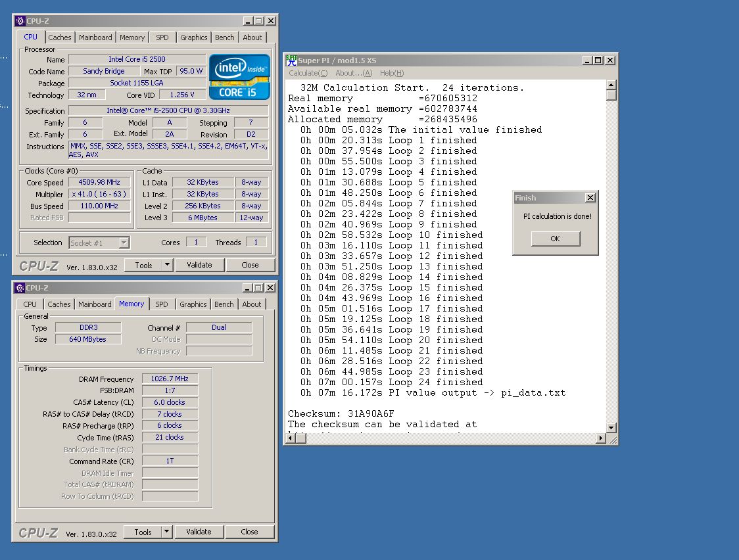Click the memory Type value DDR3
Viewport: 739px width, 560px height.
pyautogui.click(x=88, y=327)
